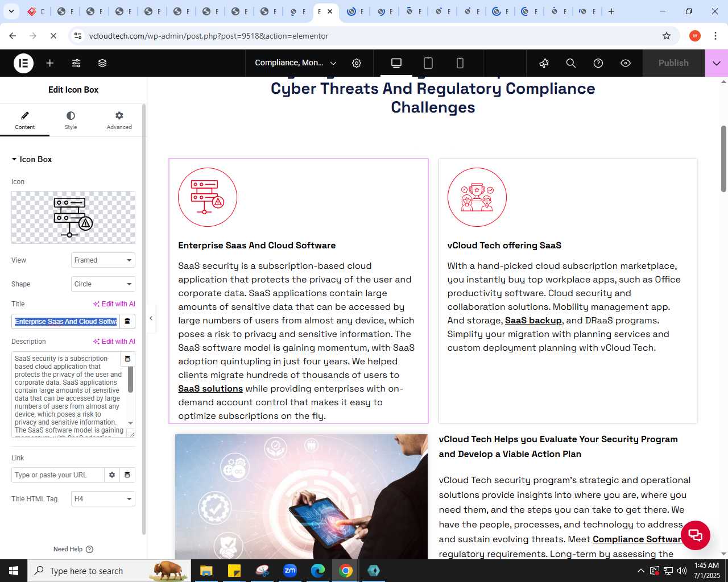Viewport: 728px width, 582px height.
Task: Select the vCloud Tech offering trophy icon
Action: [477, 197]
